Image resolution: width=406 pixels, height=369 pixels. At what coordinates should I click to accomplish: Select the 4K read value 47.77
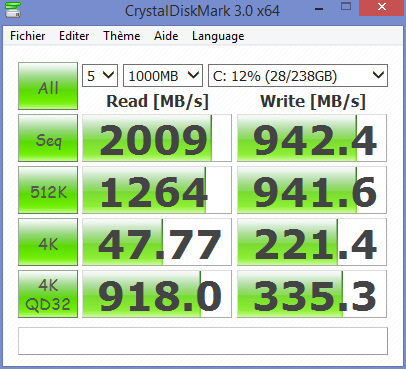(157, 242)
